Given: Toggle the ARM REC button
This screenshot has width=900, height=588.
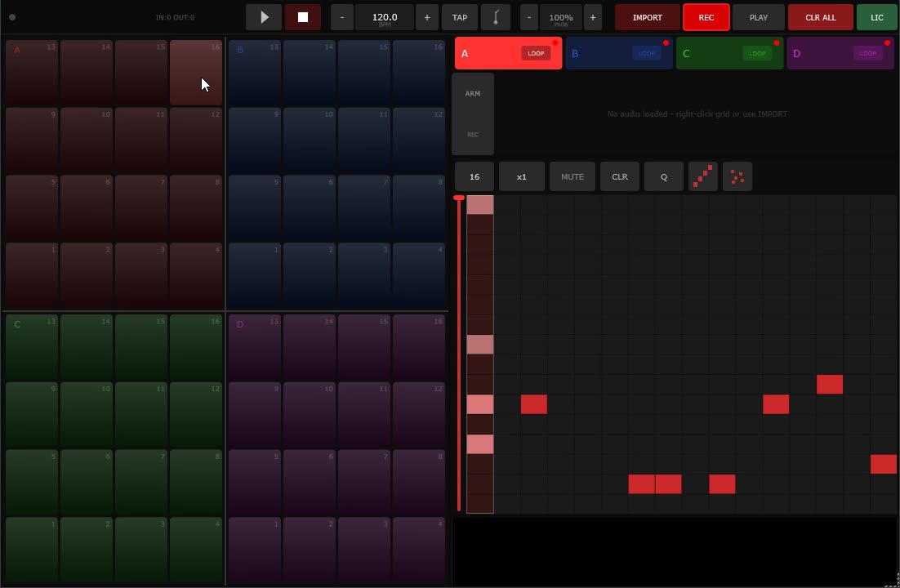Looking at the screenshot, I should point(473,114).
